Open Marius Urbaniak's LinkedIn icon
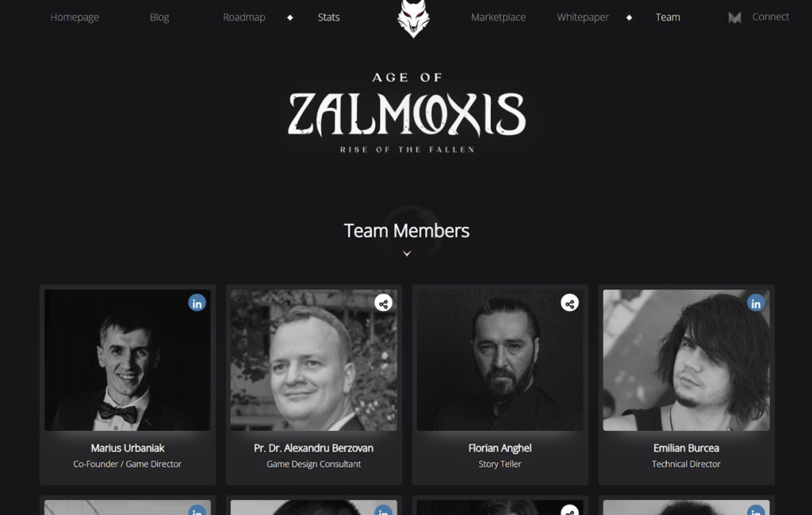The image size is (812, 515). coord(197,303)
